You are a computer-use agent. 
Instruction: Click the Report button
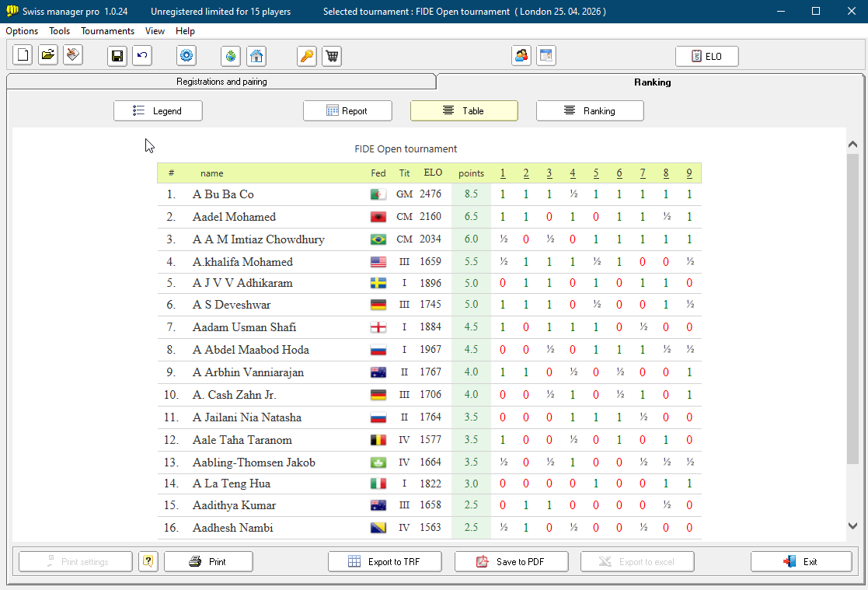(347, 111)
